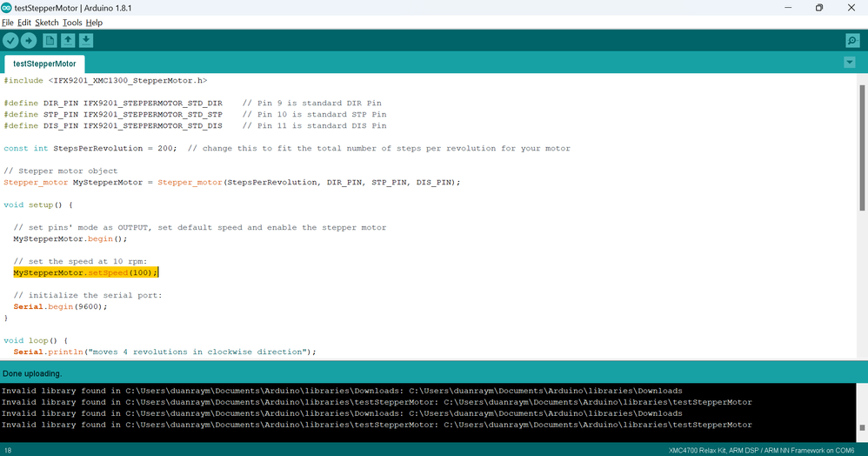Screen dimensions: 868x456
Task: Open the Help menu
Action: tap(94, 23)
